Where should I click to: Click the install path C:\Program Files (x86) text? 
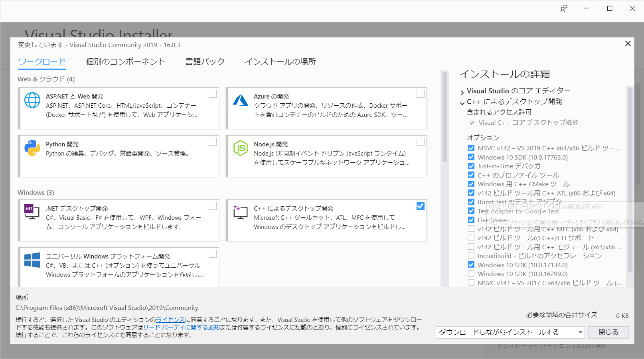107,308
